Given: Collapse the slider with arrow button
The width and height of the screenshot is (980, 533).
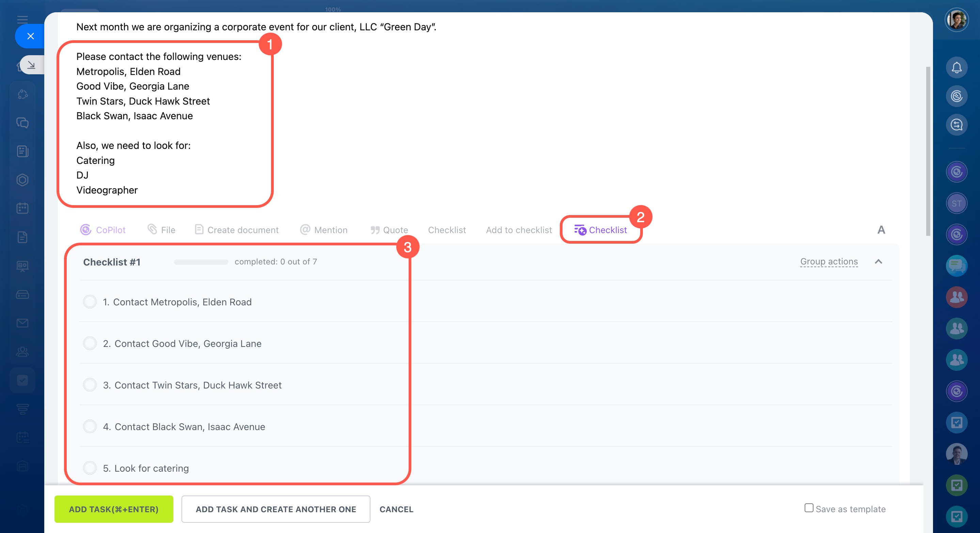Looking at the screenshot, I should click(31, 65).
